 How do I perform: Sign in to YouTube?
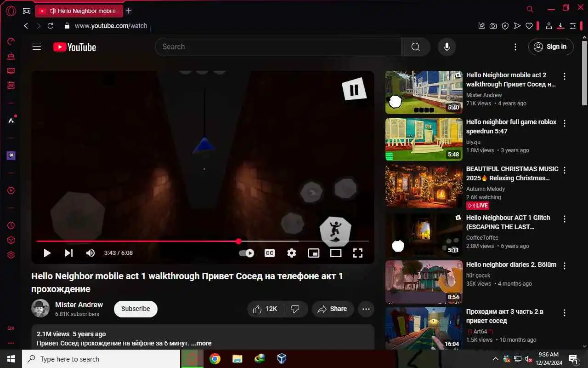pos(551,47)
